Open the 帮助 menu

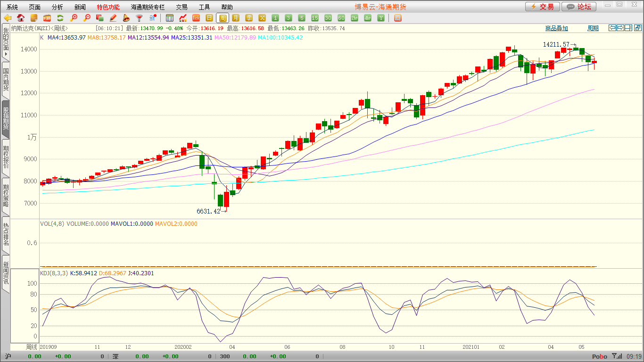[x=227, y=7]
